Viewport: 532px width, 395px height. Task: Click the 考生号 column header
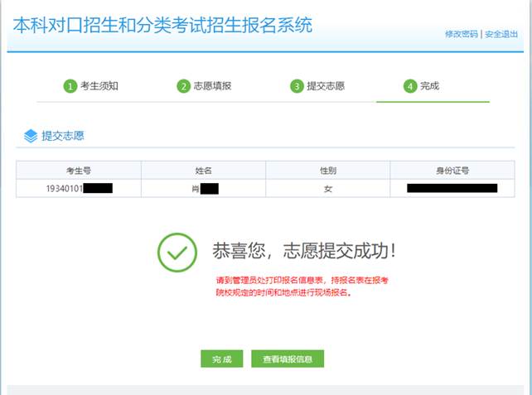point(79,170)
